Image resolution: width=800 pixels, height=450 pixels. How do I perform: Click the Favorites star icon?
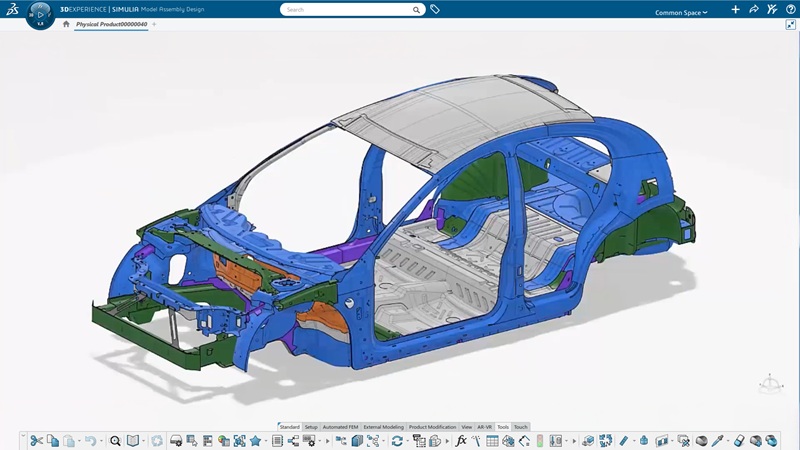(x=255, y=441)
